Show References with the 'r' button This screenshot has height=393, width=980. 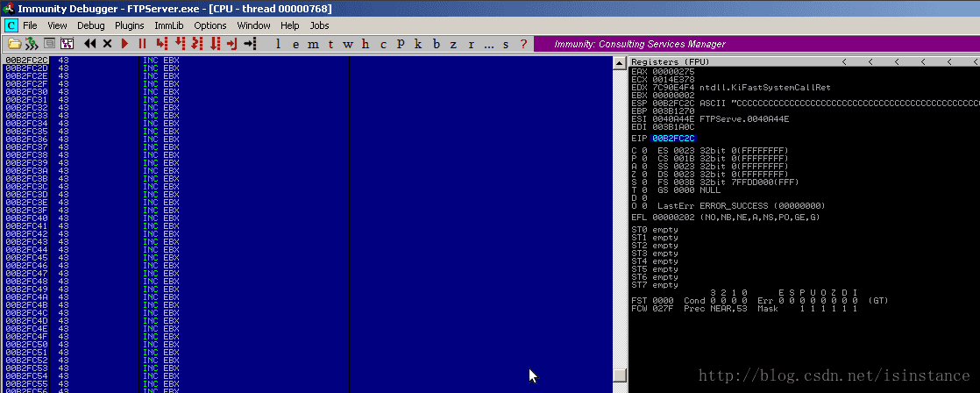coord(472,44)
